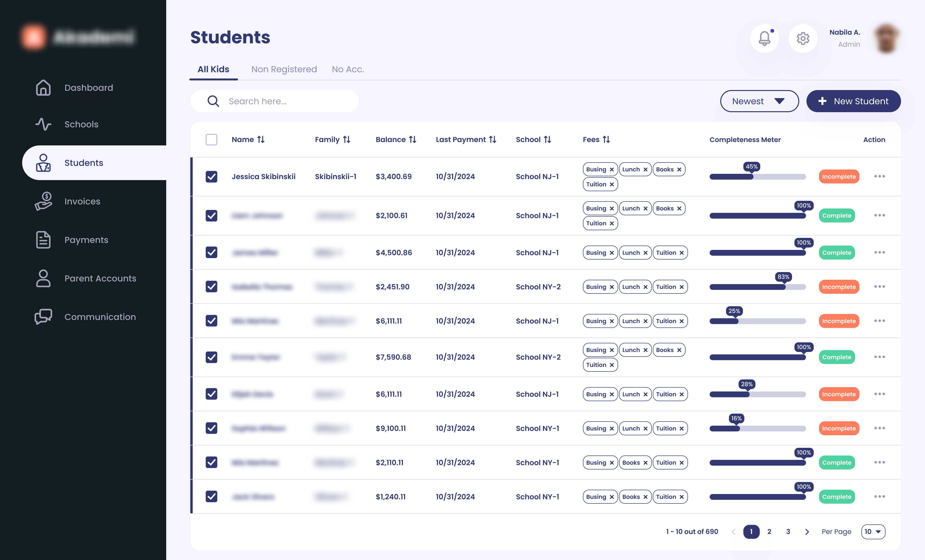Click the Invoices hand-coin icon

(43, 202)
